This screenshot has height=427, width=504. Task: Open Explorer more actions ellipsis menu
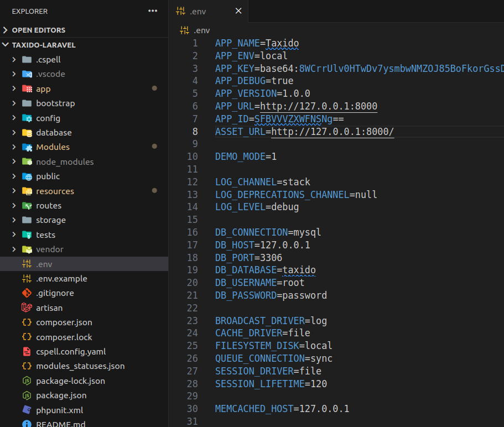tap(153, 11)
